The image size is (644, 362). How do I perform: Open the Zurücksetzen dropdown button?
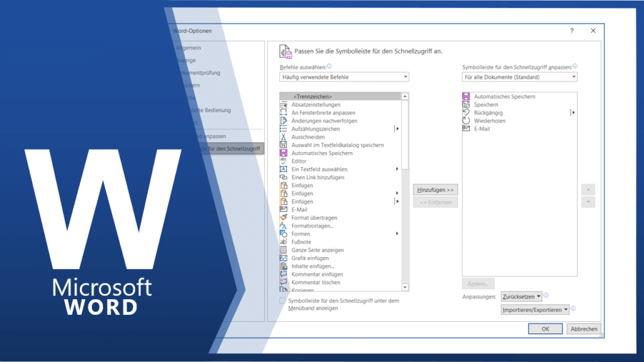point(521,297)
